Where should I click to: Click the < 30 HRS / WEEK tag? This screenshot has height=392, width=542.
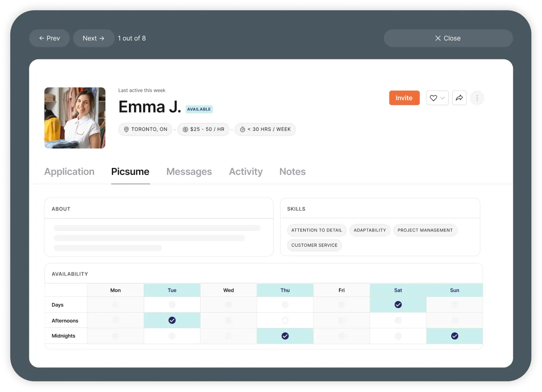(x=265, y=129)
